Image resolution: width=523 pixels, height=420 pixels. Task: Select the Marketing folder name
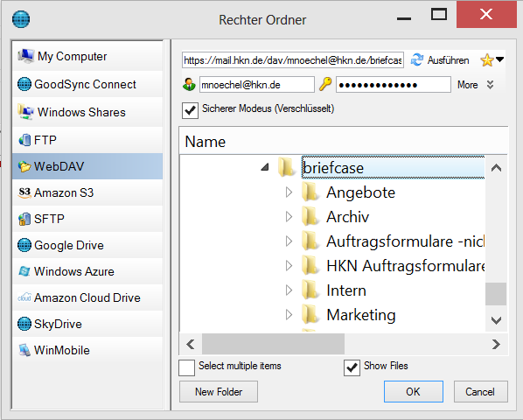[361, 315]
